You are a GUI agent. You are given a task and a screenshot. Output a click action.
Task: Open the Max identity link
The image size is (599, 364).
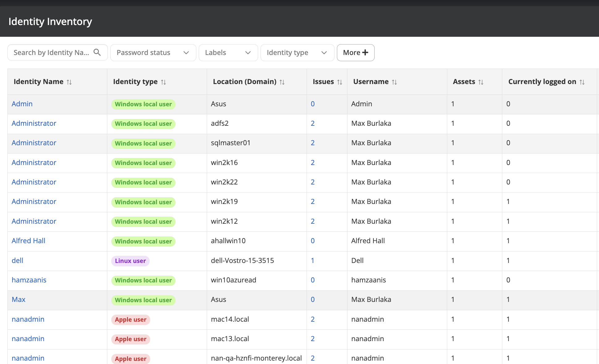coord(19,299)
